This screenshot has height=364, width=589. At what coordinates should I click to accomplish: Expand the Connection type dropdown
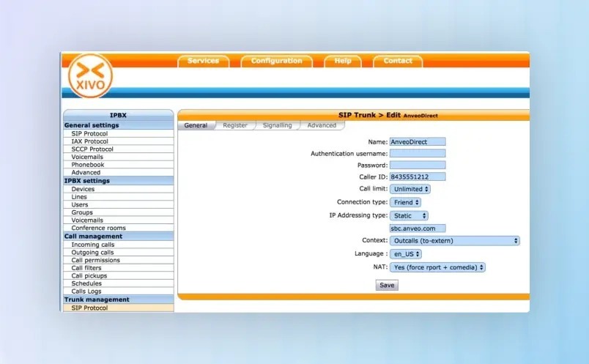click(405, 202)
